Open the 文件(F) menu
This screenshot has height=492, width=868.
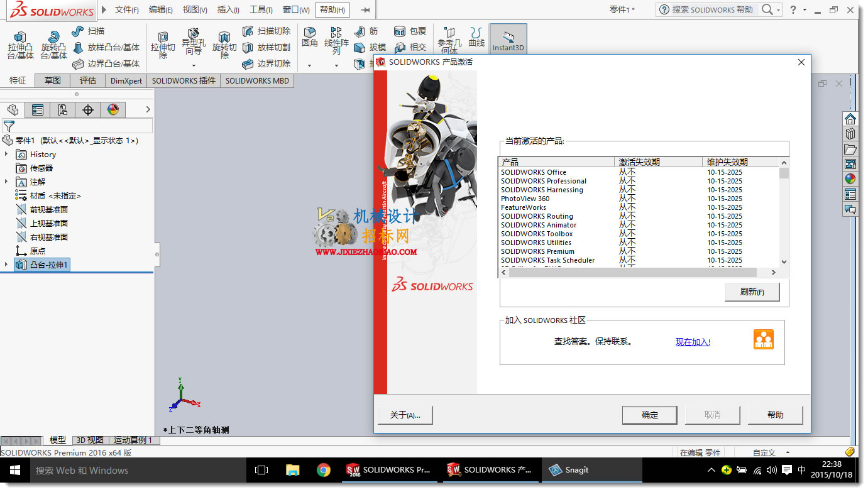[126, 9]
